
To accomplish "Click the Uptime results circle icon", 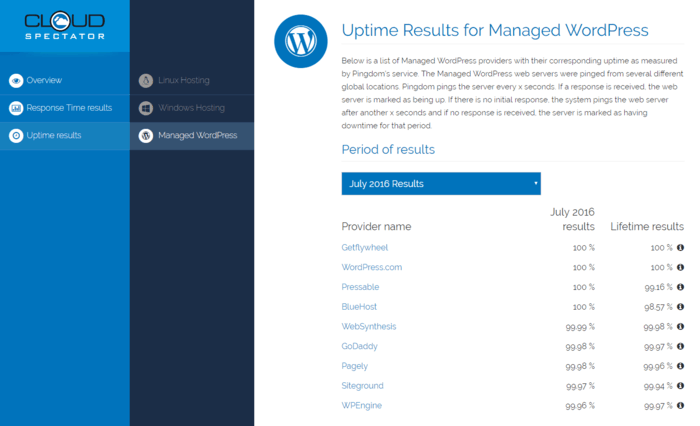I will [16, 136].
